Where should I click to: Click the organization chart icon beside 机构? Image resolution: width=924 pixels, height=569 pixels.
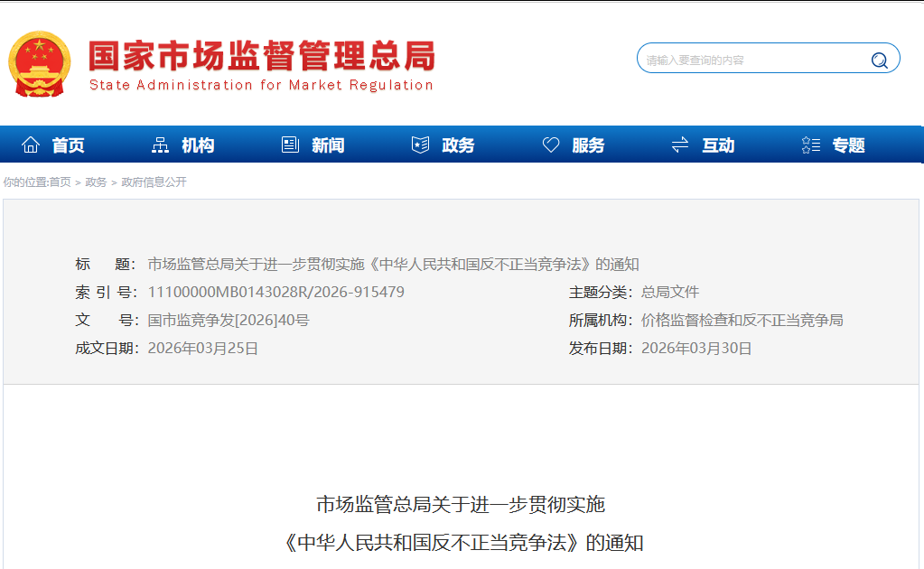coord(161,145)
